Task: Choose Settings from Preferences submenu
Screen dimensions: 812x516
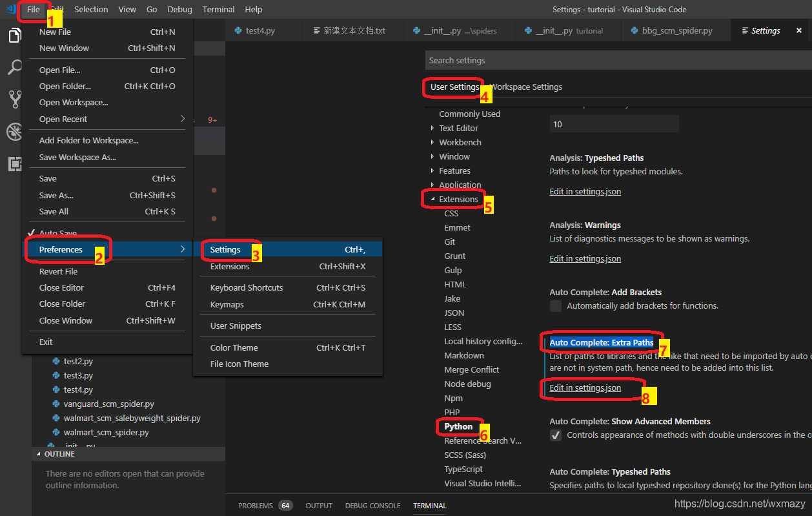Action: tap(288, 250)
